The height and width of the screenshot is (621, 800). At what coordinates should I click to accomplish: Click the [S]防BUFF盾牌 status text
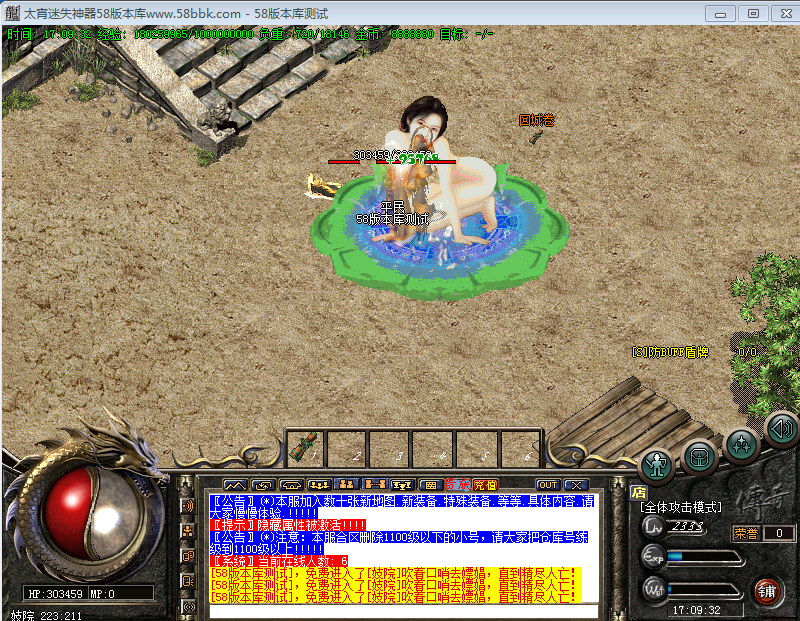click(670, 352)
